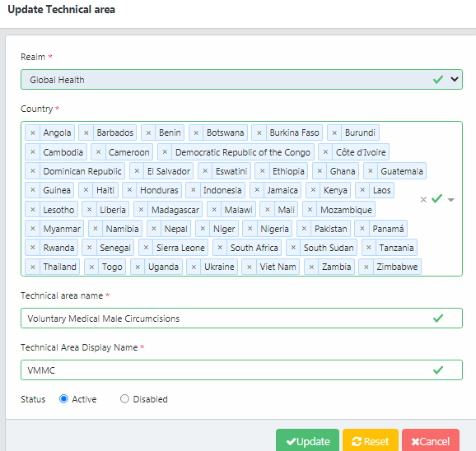Select the Sierra Leone tag text
Image resolution: width=476 pixels, height=451 pixels.
180,248
